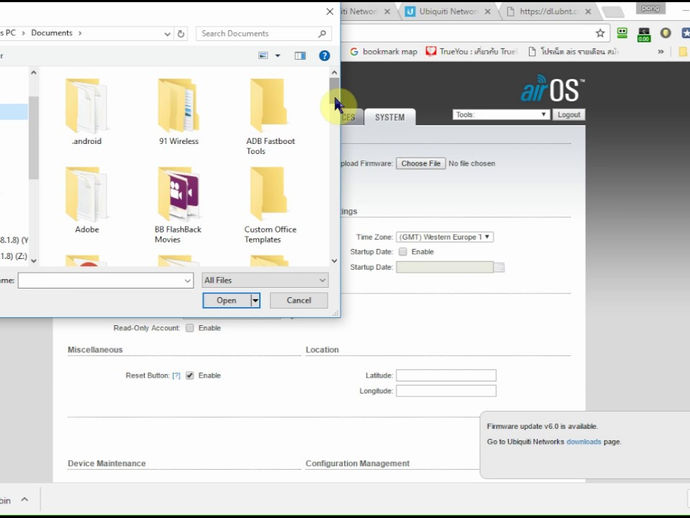Image resolution: width=690 pixels, height=518 pixels.
Task: Switch to the Ubiquiti Networks browser tab
Action: (448, 12)
